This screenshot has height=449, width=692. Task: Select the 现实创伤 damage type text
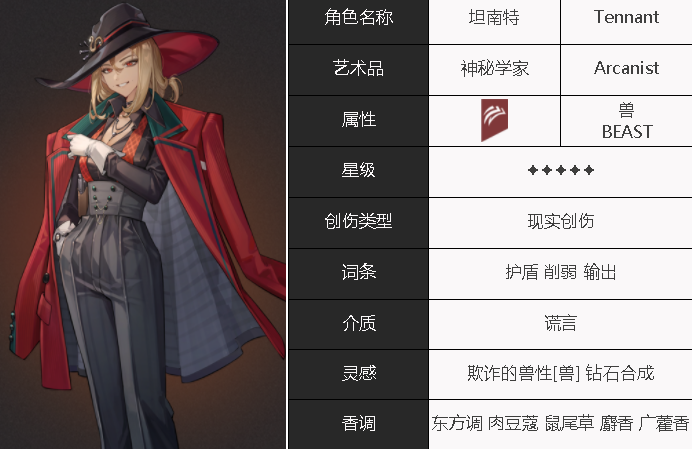(x=560, y=221)
